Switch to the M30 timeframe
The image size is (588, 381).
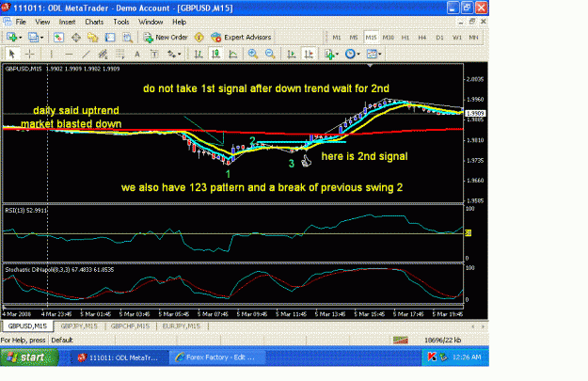(x=389, y=38)
